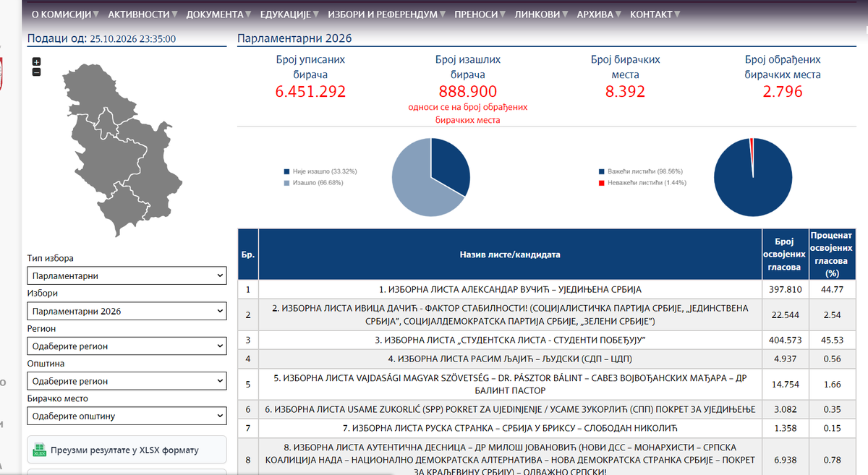Image resolution: width=868 pixels, height=475 pixels.
Task: Select the СТУДЕНТСКА ЛИСТА - СТУДЕНТИ ПОБЕЂУЈУ row
Action: click(546, 340)
